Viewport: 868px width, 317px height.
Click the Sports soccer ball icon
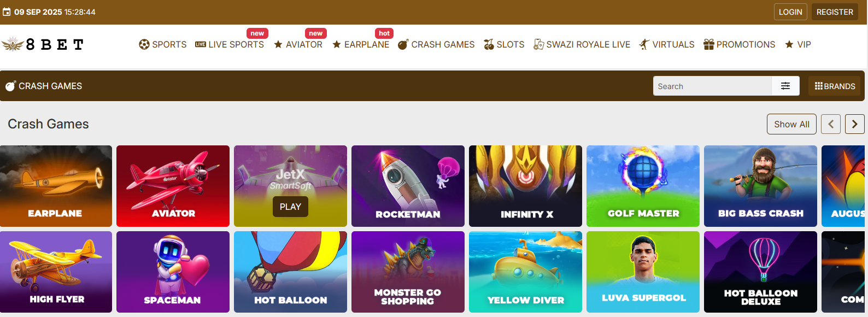[144, 44]
